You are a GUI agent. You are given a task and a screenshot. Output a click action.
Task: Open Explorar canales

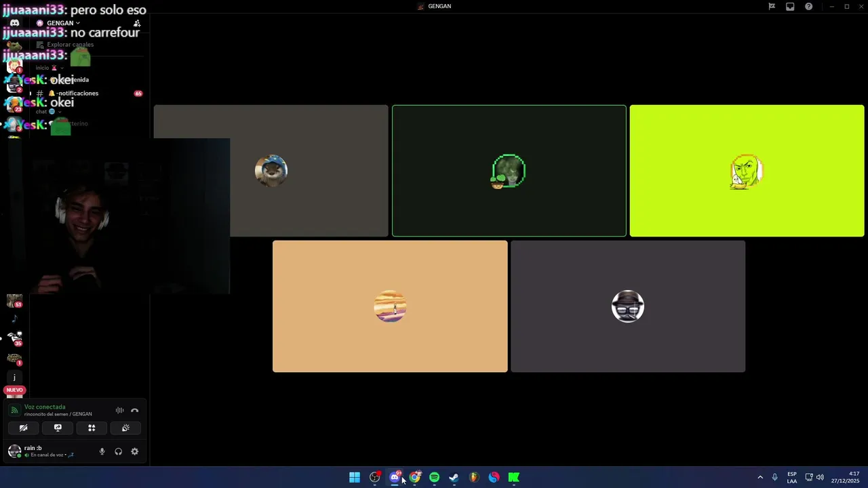[x=65, y=45]
